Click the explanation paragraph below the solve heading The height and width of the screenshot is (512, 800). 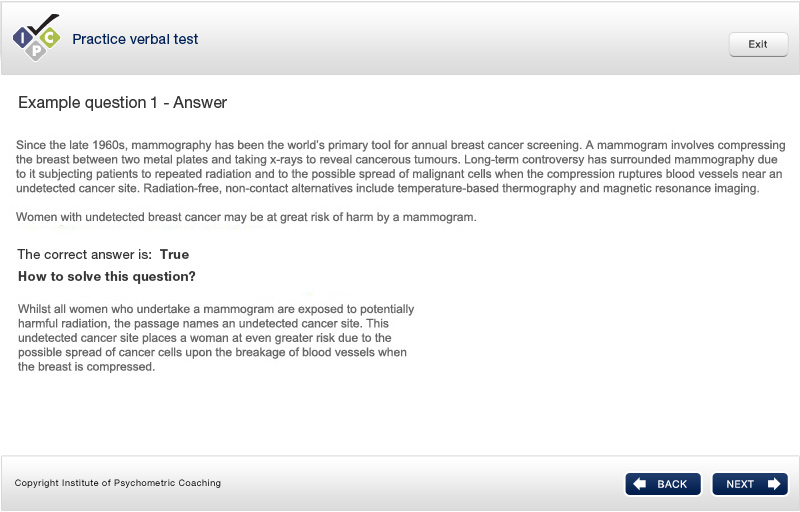pos(216,338)
